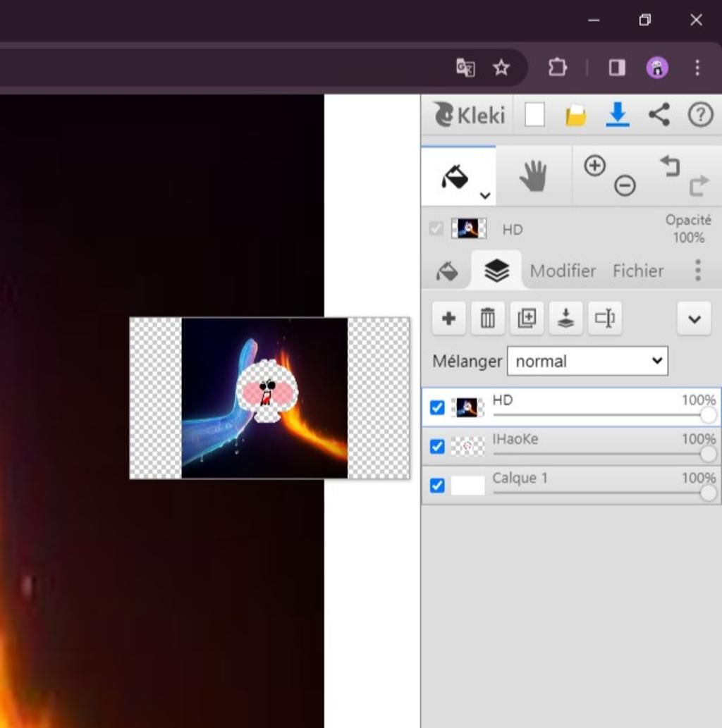Open the Fichier tab

coord(638,271)
